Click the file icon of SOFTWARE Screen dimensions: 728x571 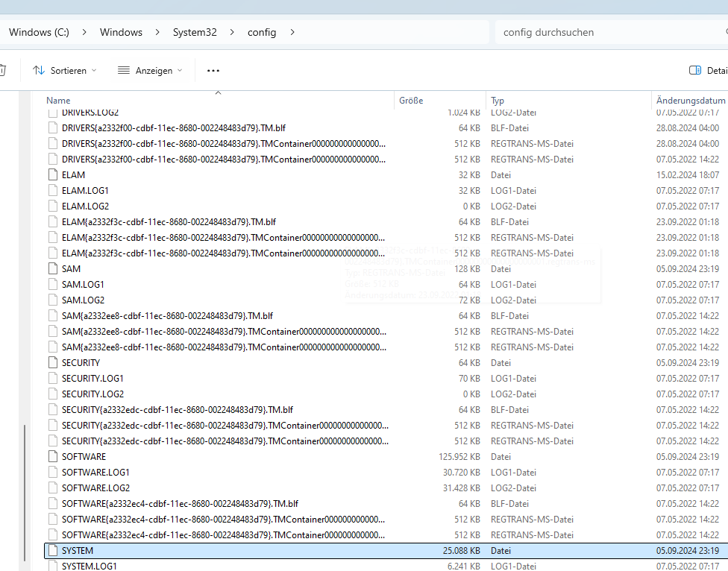(54, 456)
